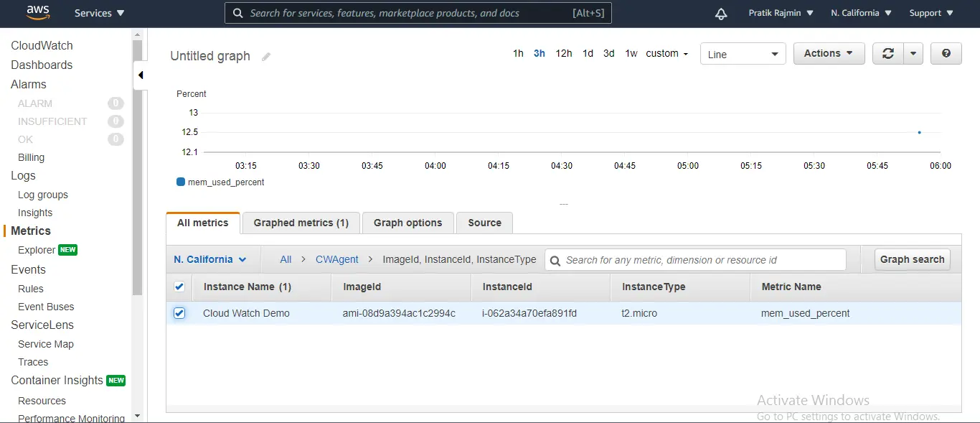
Task: Open the Actions dropdown button
Action: click(x=829, y=54)
